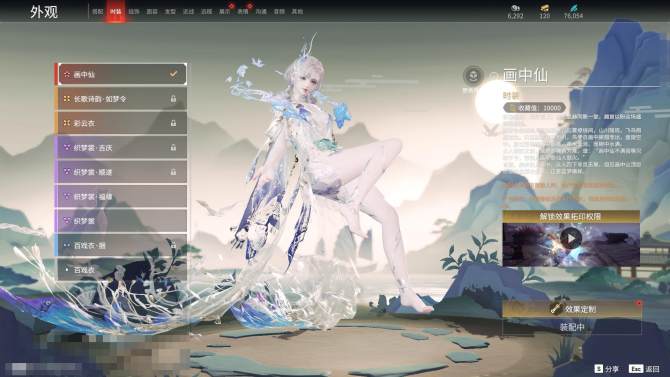Choose the 织梦裳 outfit in the list
Image resolution: width=670 pixels, height=377 pixels.
click(x=121, y=221)
